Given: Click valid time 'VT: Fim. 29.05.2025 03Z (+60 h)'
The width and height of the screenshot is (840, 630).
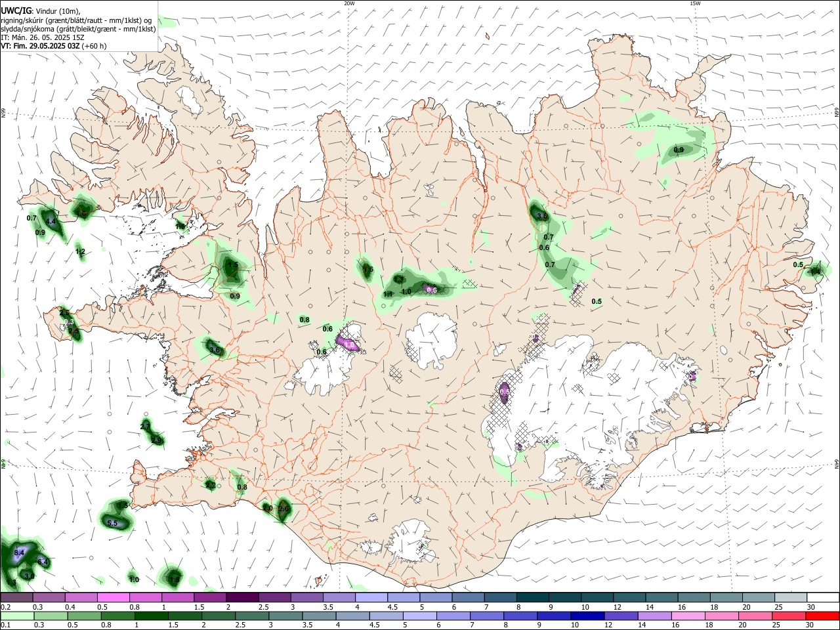Looking at the screenshot, I should [53, 46].
